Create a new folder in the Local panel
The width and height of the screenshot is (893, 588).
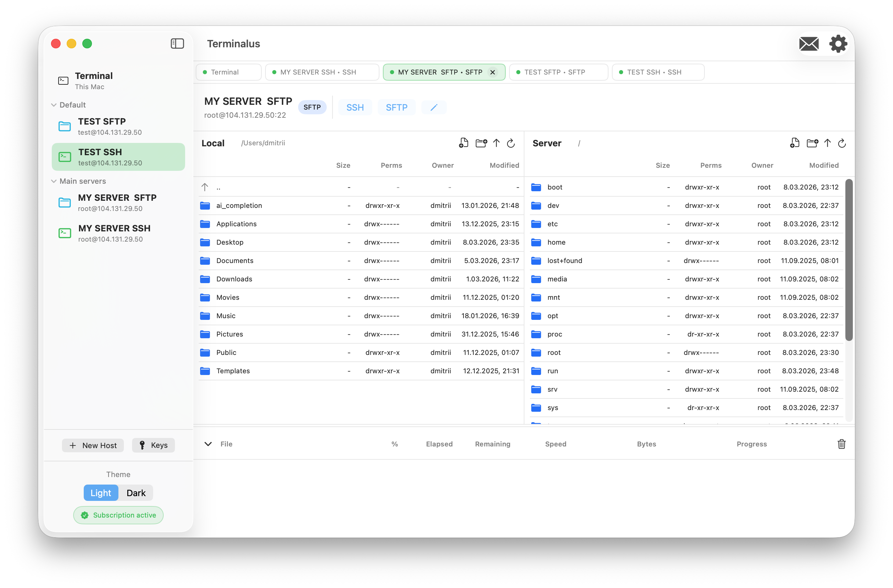(481, 143)
